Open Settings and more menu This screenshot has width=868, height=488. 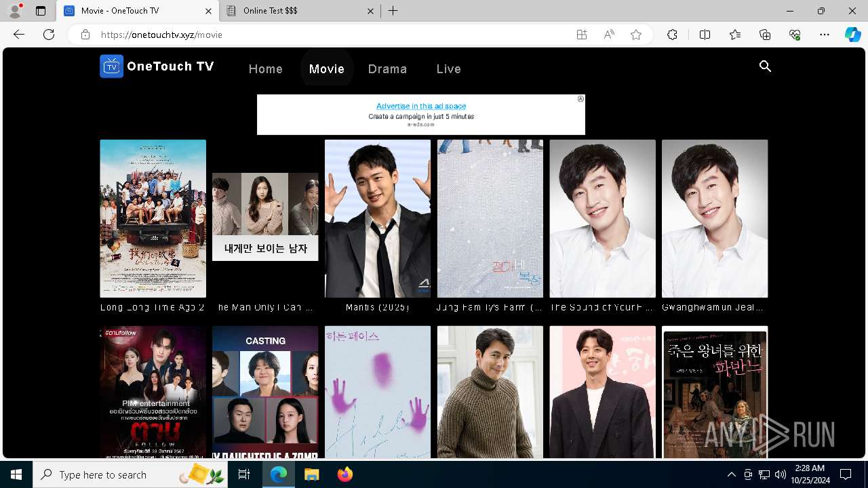pos(825,35)
